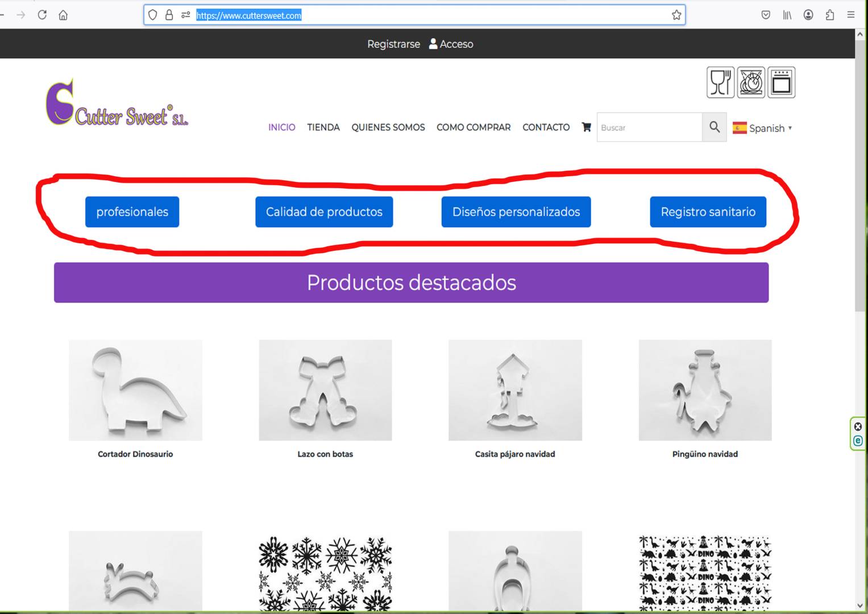
Task: Open site permissions icon in address bar
Action: pyautogui.click(x=185, y=15)
